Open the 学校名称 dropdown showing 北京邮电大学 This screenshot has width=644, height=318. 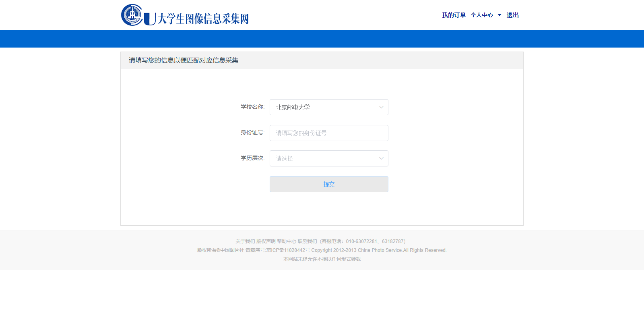coord(324,107)
